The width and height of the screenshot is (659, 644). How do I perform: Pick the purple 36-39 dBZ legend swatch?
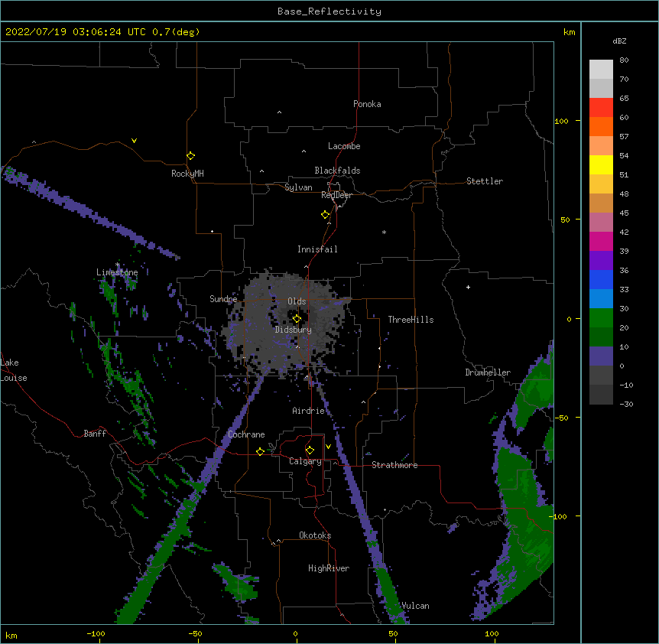tap(601, 260)
